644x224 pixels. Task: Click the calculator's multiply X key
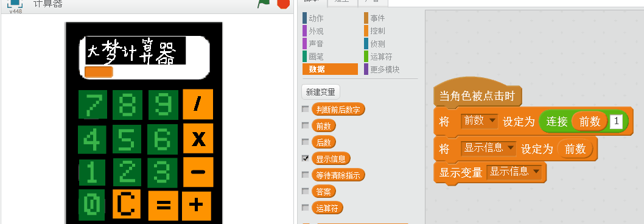(x=198, y=139)
